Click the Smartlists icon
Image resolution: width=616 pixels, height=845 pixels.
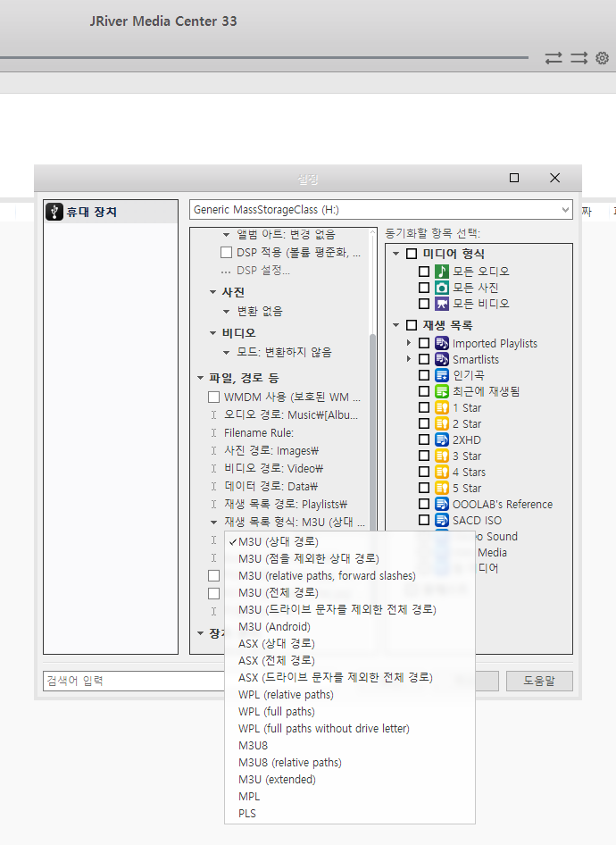pos(442,359)
